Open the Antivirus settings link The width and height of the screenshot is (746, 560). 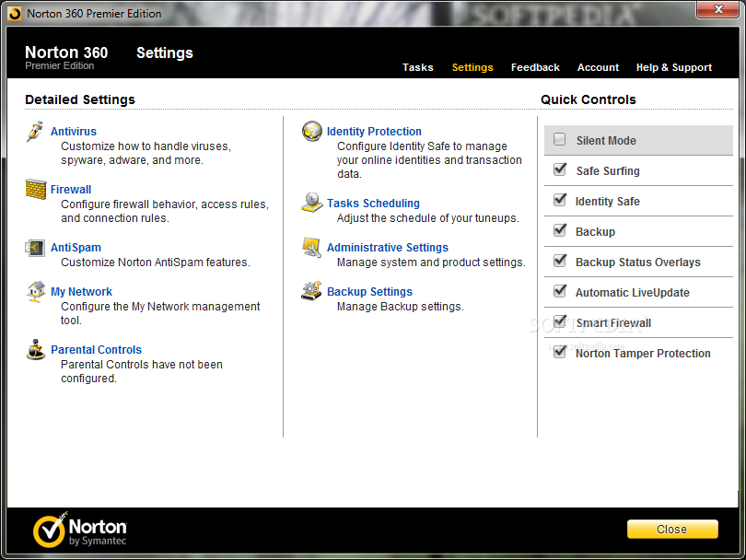point(74,132)
